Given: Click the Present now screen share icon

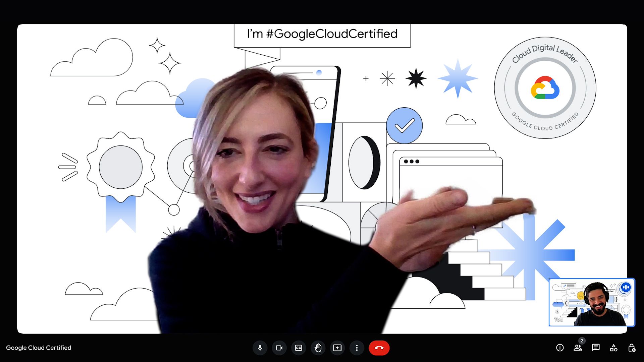Looking at the screenshot, I should (337, 348).
